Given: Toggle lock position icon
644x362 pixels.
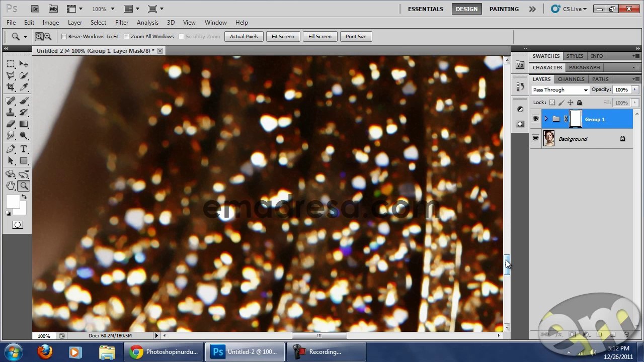Looking at the screenshot, I should pos(570,103).
